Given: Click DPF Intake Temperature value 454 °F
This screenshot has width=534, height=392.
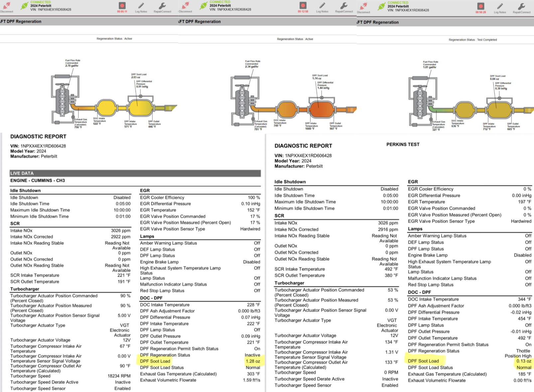Looking at the screenshot, I should click(x=524, y=319).
